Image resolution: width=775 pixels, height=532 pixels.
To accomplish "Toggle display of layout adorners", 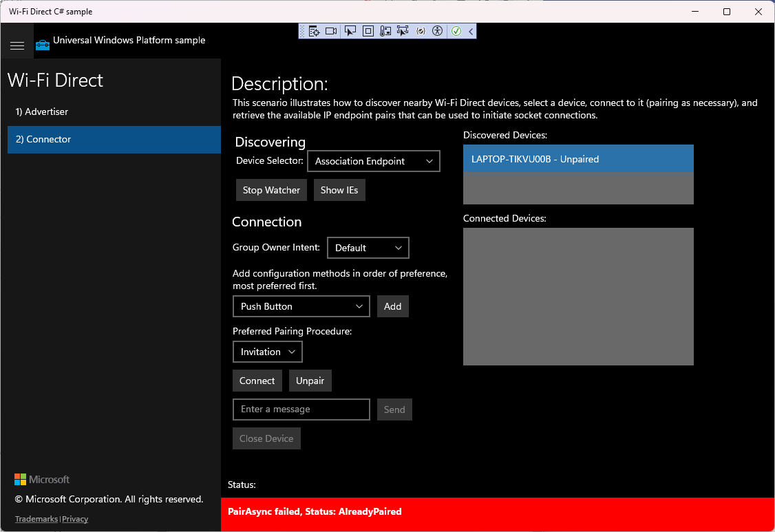I will click(368, 31).
